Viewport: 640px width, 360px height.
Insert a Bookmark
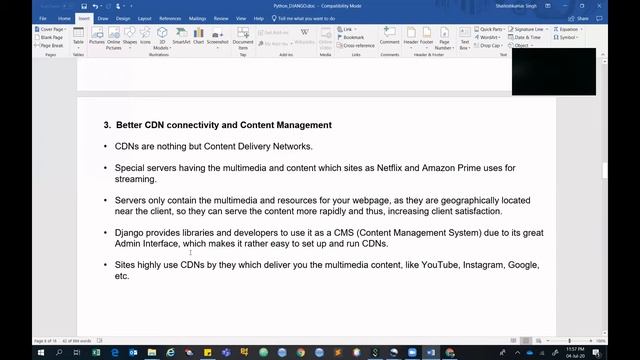(351, 37)
